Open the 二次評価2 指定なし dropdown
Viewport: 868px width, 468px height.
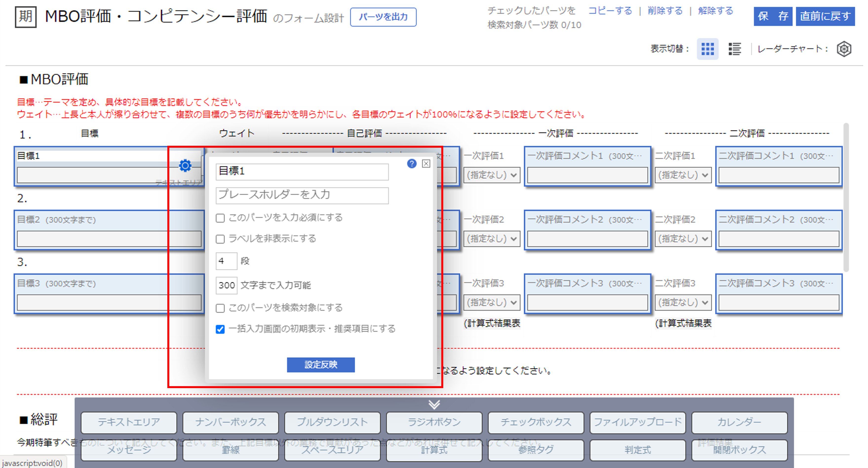683,239
